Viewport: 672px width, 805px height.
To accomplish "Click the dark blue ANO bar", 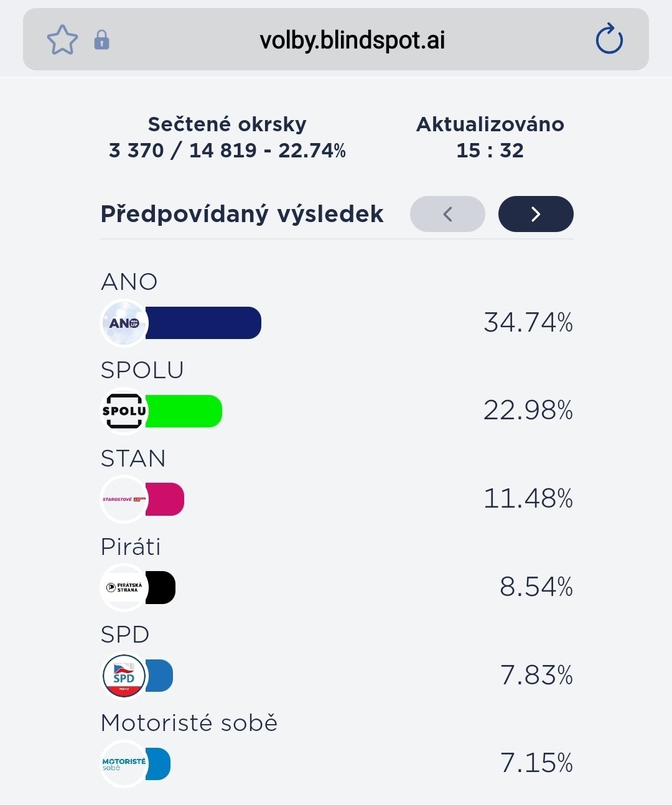I will [203, 323].
